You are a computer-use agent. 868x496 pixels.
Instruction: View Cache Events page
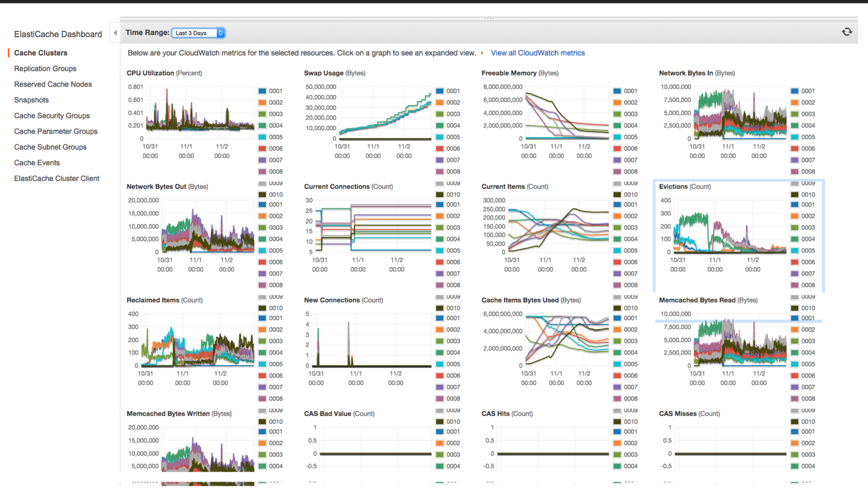[x=37, y=163]
